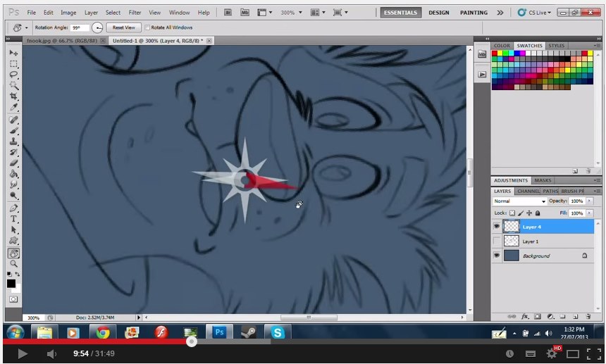Switch to Design workspace
Viewport: 606px width, 364px height.
tap(439, 13)
